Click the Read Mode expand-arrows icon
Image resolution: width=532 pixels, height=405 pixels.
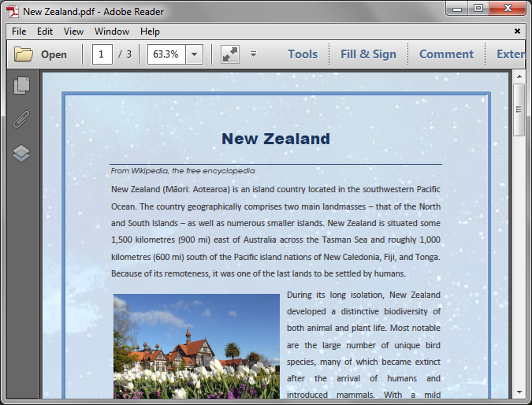point(229,54)
